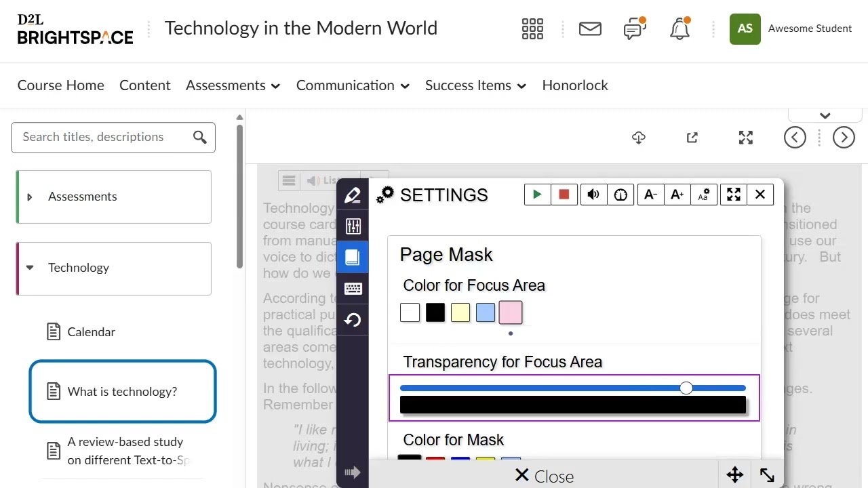Viewport: 868px width, 488px height.
Task: Click the content fullscreen expand icon
Action: 746,138
